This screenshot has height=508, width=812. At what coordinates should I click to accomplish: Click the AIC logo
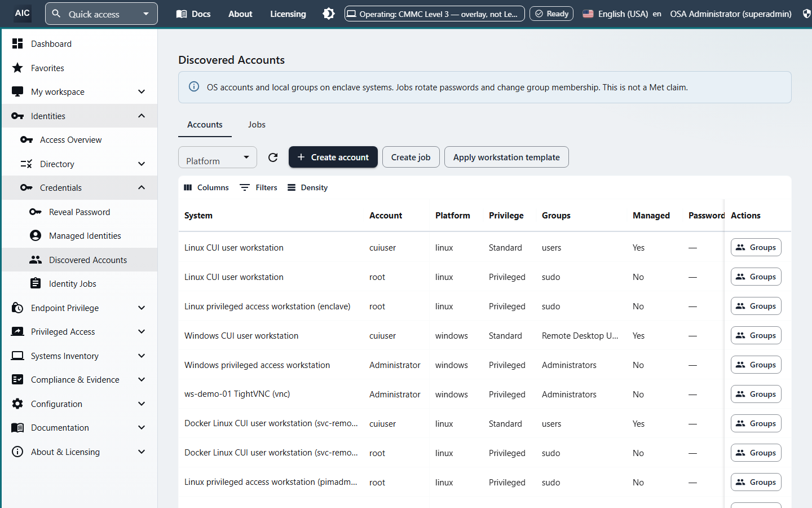click(23, 13)
